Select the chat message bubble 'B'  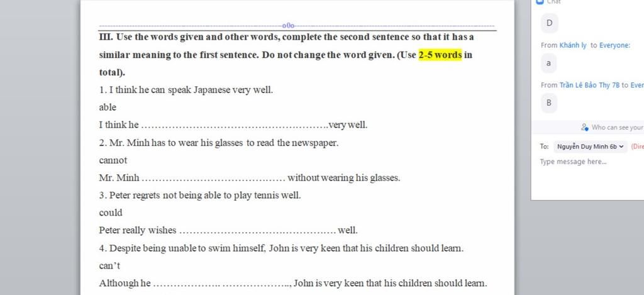[x=548, y=103]
